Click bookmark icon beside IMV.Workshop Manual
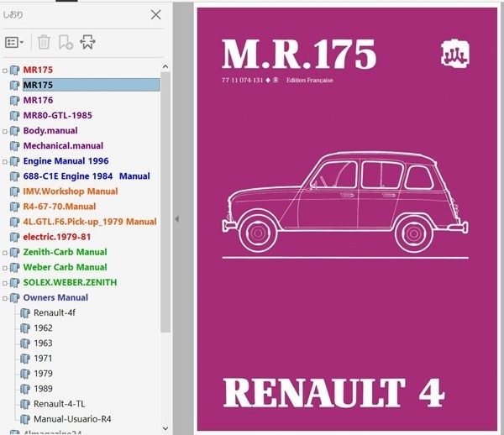 click(x=15, y=191)
